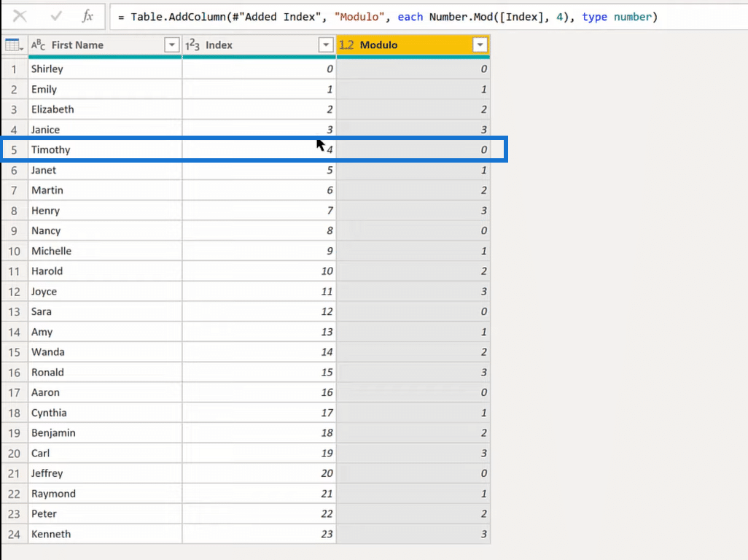Select row number 1 header

click(x=15, y=69)
